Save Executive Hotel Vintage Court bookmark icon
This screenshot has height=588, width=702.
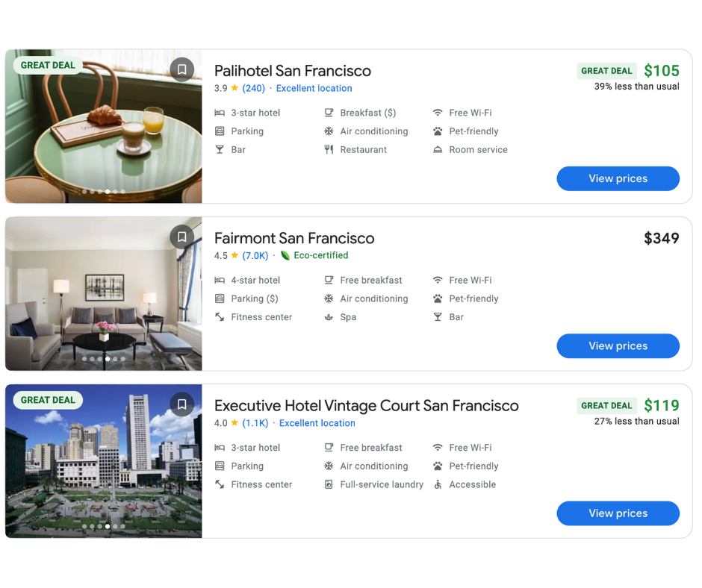[x=181, y=404]
